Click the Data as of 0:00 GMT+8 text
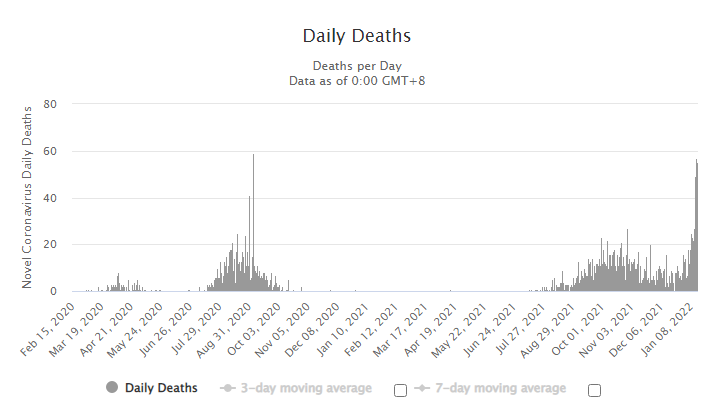 357,81
